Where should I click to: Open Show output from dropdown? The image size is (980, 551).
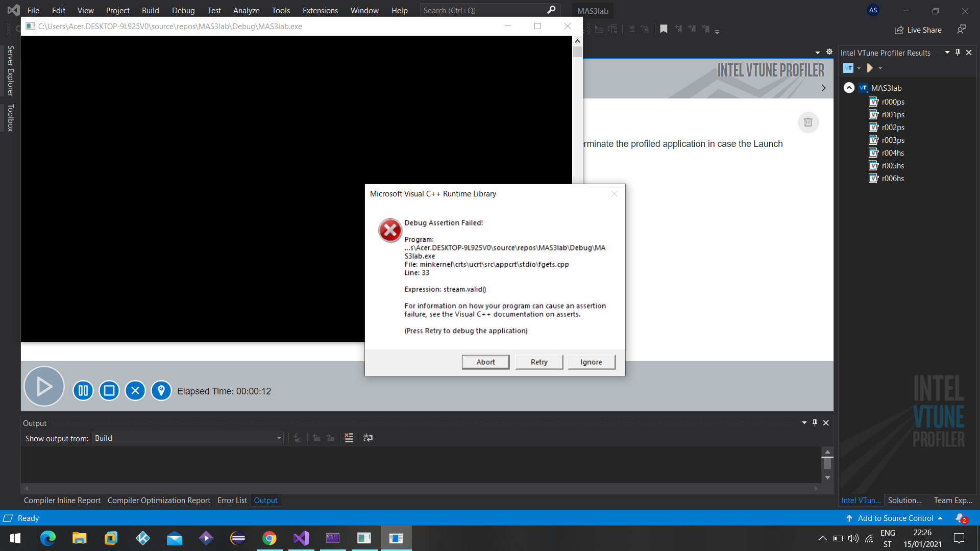187,438
